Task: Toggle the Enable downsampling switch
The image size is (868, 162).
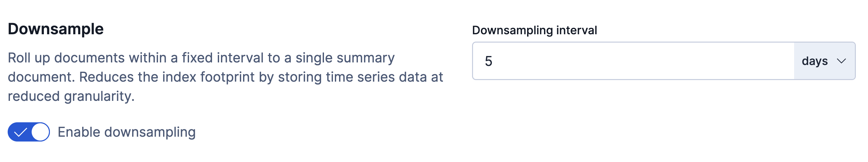Action: pos(29,132)
